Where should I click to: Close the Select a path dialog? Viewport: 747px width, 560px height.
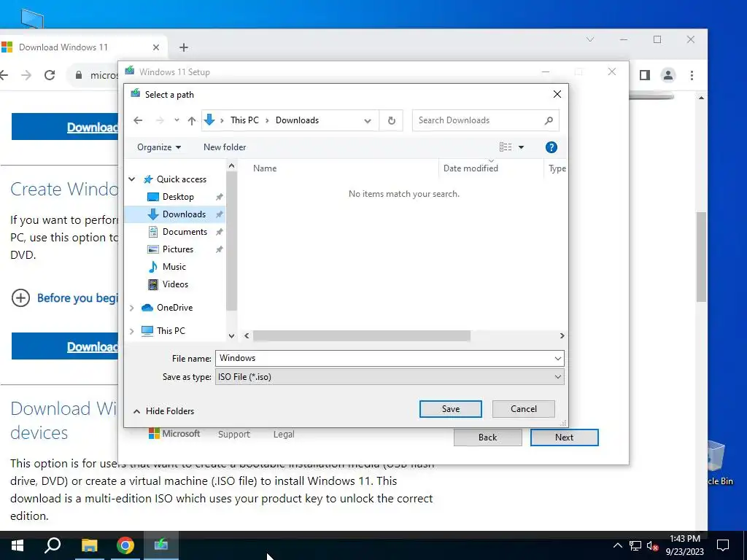(x=557, y=94)
